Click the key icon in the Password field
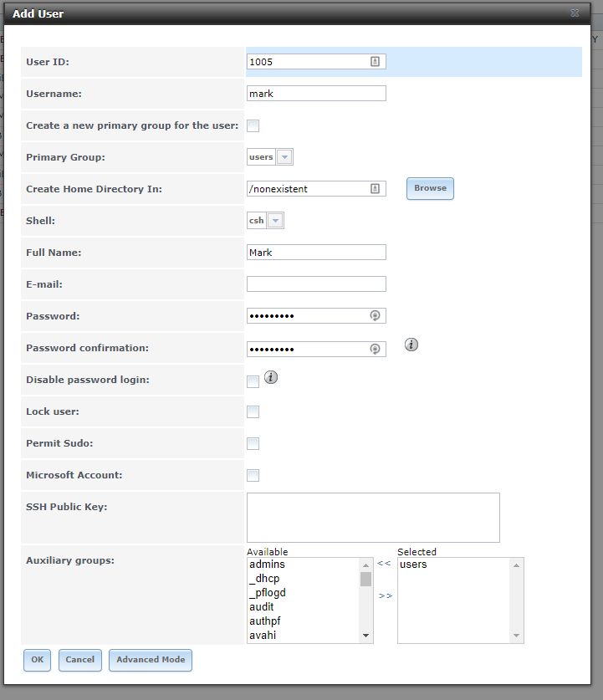This screenshot has height=700, width=603. pyautogui.click(x=375, y=315)
